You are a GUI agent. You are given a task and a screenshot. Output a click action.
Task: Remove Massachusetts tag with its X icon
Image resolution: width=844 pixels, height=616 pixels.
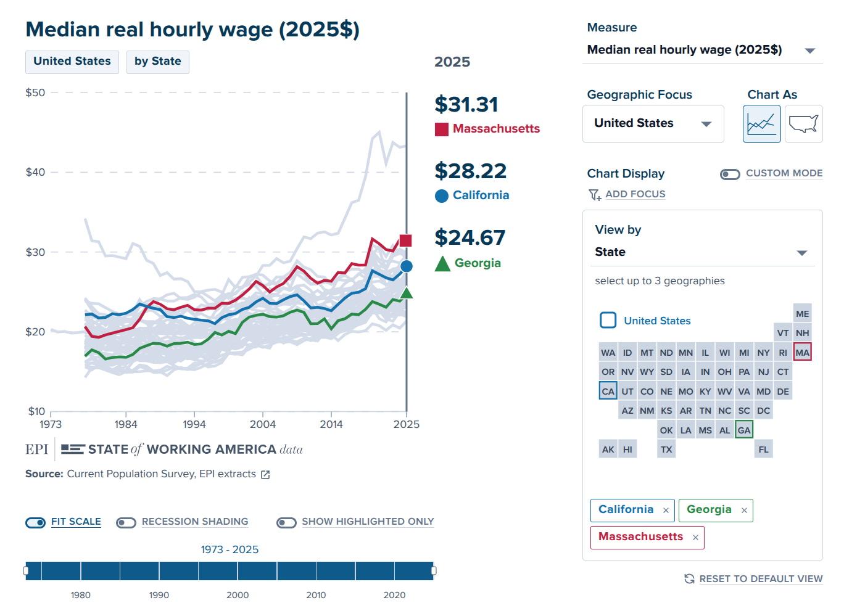695,538
